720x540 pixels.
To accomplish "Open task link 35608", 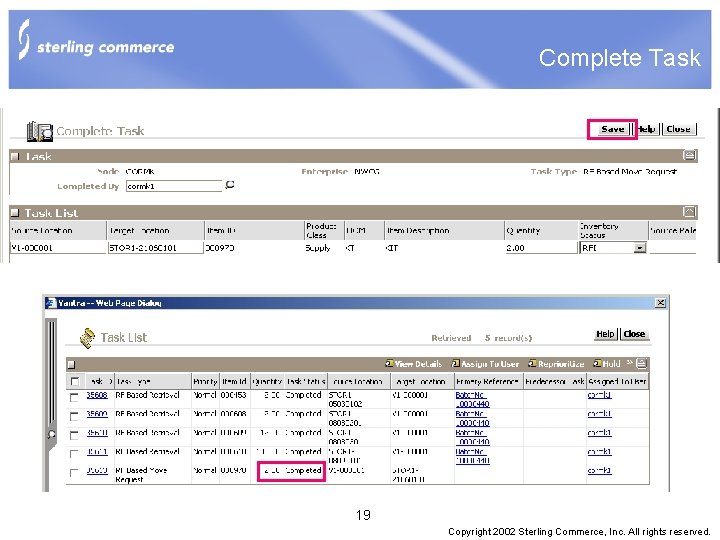I will 97,395.
